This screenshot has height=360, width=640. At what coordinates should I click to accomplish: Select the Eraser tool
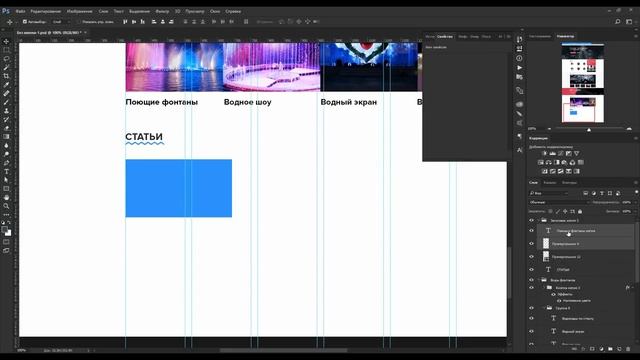coord(6,128)
